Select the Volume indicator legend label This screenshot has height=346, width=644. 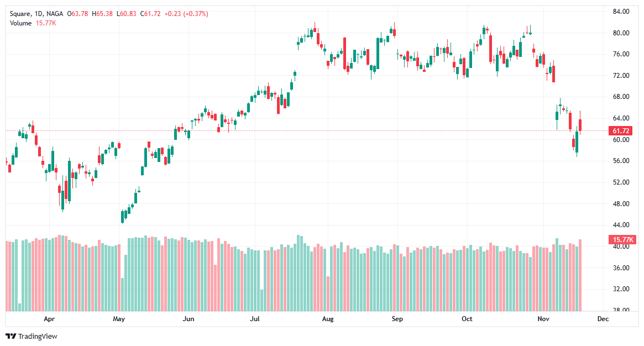[20, 23]
